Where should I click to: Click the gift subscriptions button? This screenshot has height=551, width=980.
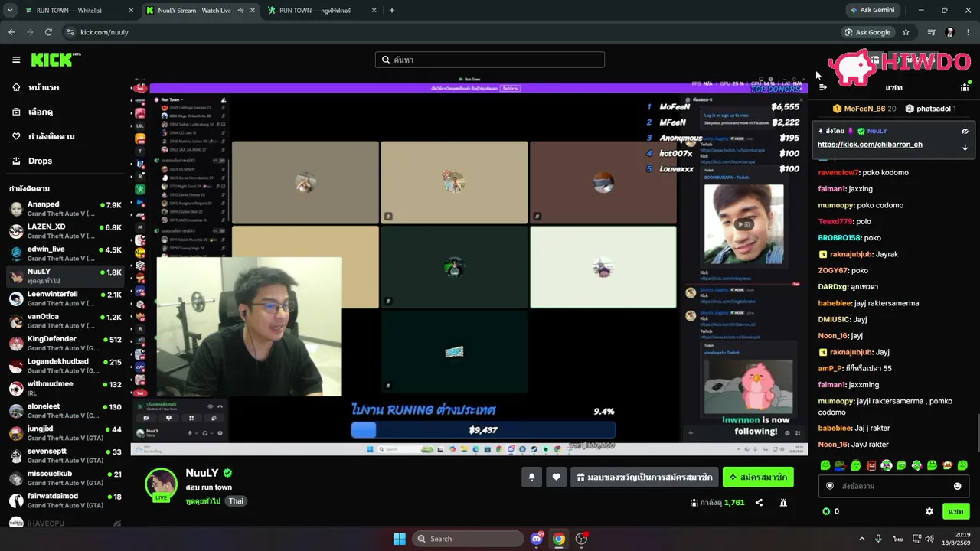pyautogui.click(x=645, y=477)
